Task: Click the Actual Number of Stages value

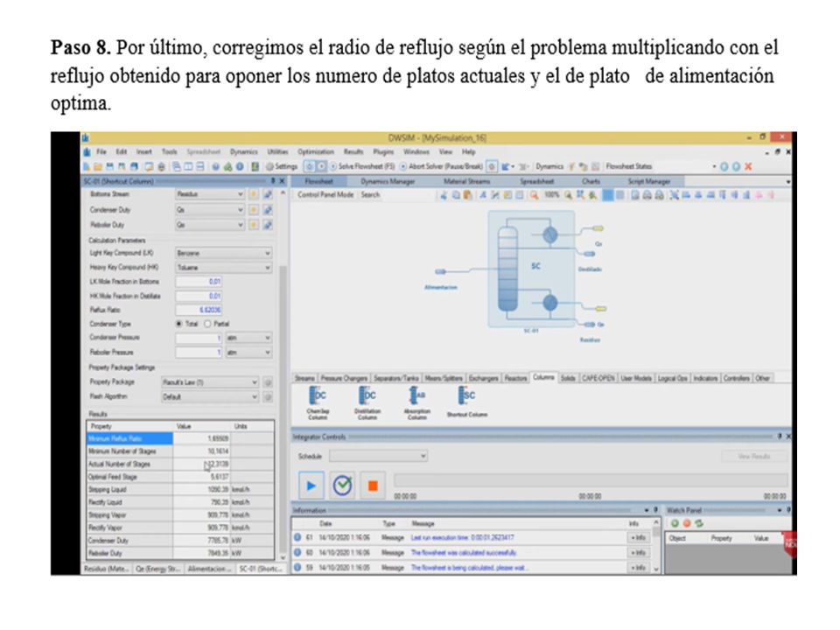Action: [202, 465]
